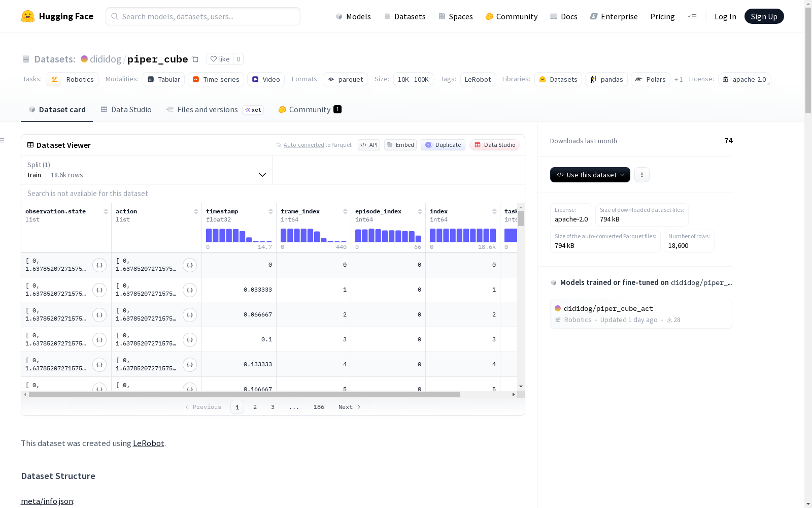
Task: Open Spaces in the top navigation
Action: 456,16
